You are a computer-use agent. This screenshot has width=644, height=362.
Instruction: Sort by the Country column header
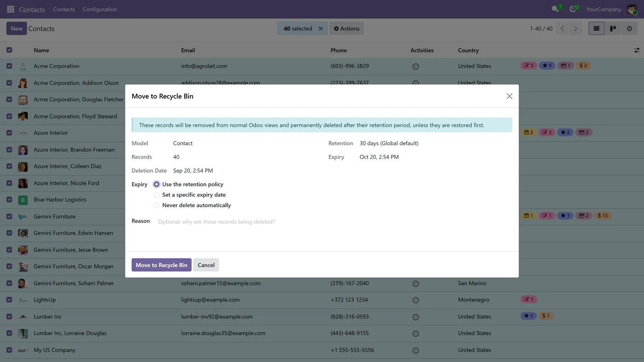tap(468, 50)
